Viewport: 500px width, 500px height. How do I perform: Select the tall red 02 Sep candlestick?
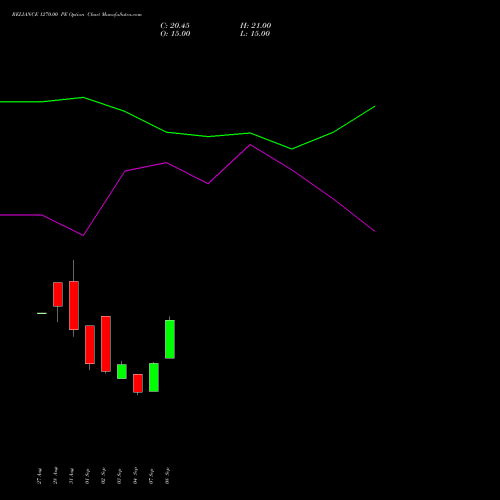tap(106, 344)
